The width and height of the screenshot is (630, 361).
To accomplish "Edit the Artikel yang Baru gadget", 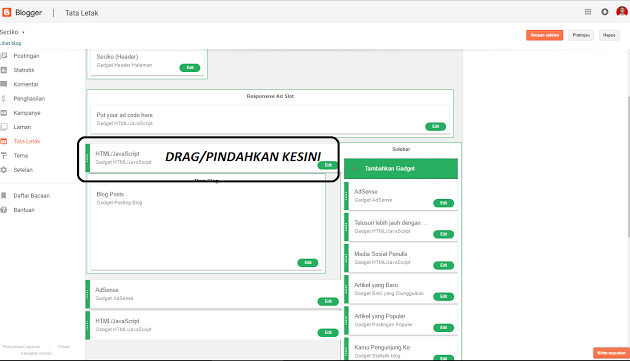I will tap(444, 296).
